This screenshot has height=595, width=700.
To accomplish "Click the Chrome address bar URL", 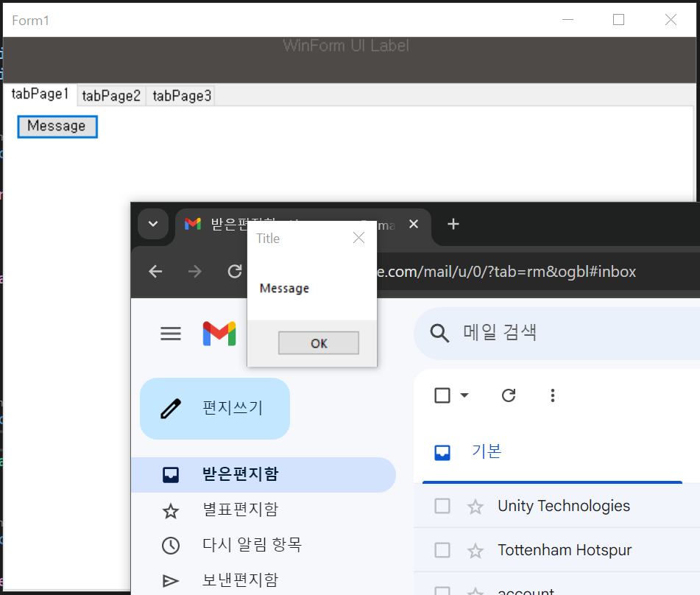I will [506, 272].
